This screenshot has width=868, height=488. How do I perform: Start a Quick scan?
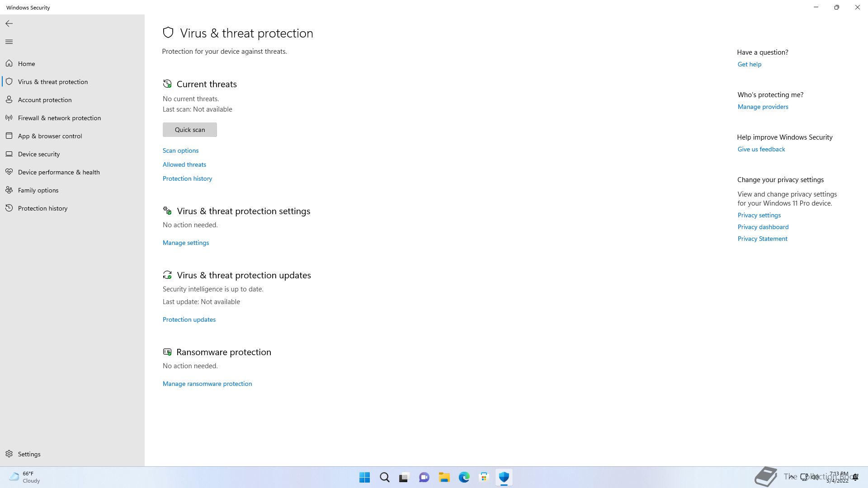tap(190, 130)
